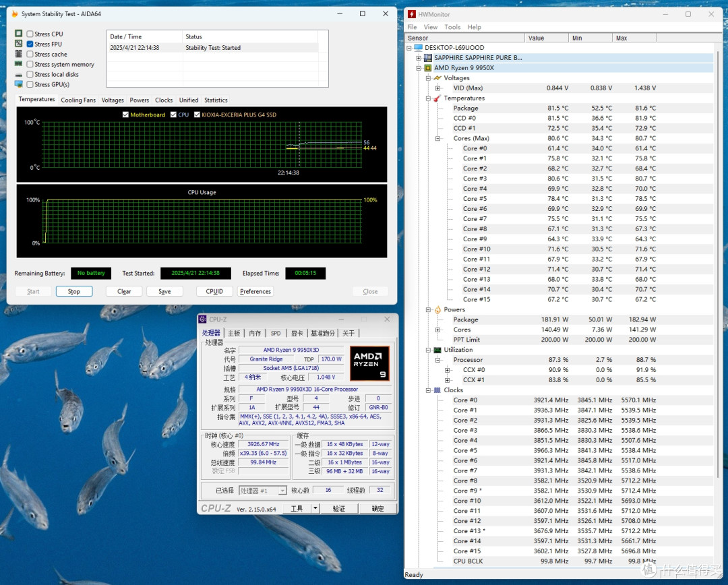Click the Max column header in HWMonitor

click(x=634, y=38)
